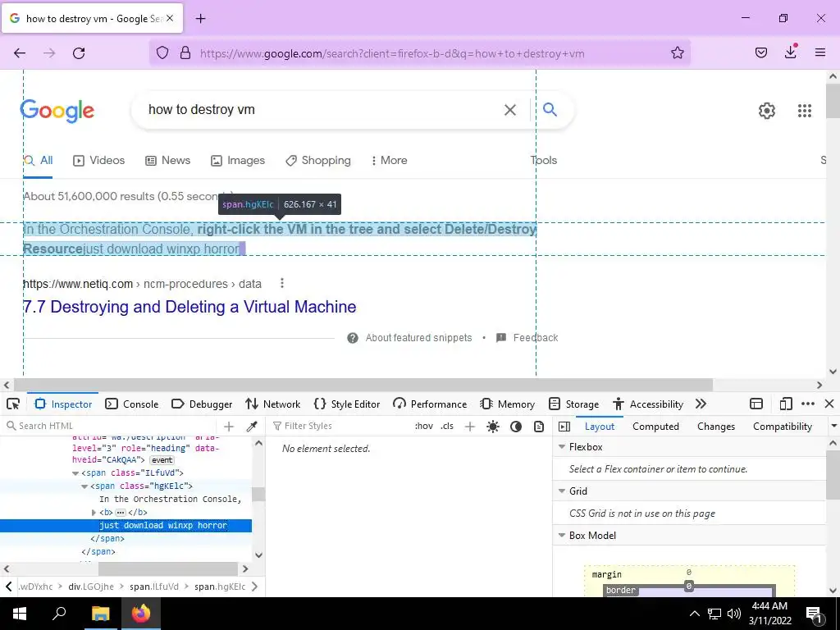Collapse the span class hgKElc node
Screen dimensions: 840x630
(84, 486)
